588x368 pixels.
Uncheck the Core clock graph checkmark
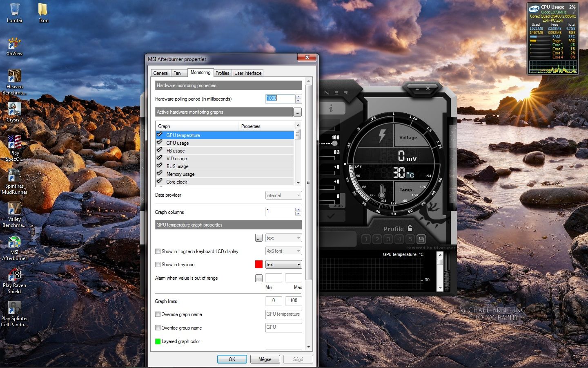tap(160, 181)
